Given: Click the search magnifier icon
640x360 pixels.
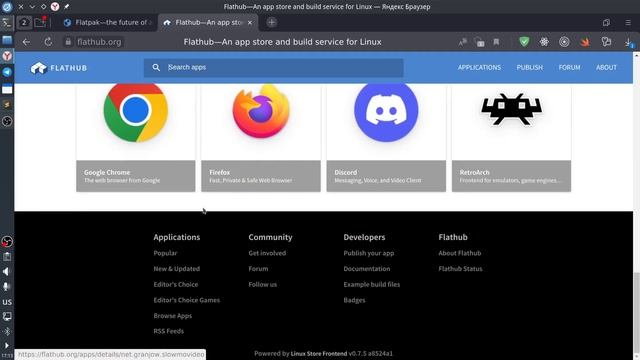Looking at the screenshot, I should pos(156,67).
